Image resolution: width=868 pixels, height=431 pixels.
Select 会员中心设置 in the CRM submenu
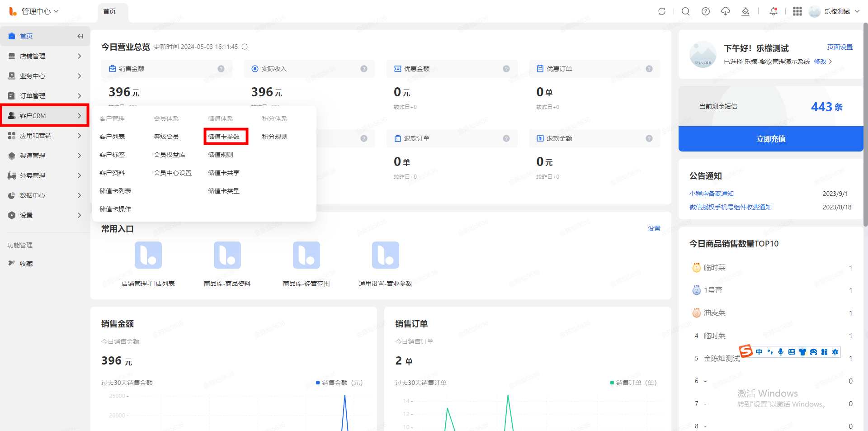[x=173, y=173]
